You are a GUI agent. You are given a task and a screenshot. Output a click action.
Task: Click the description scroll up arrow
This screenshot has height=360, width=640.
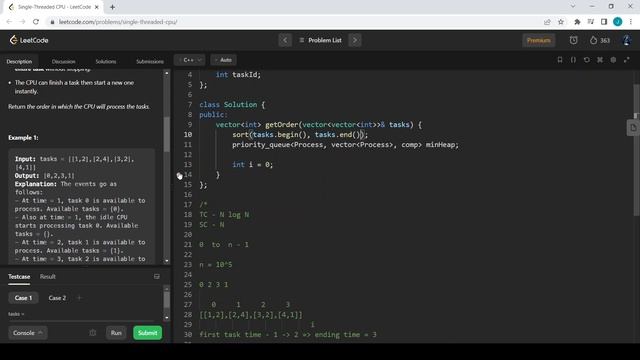[167, 73]
